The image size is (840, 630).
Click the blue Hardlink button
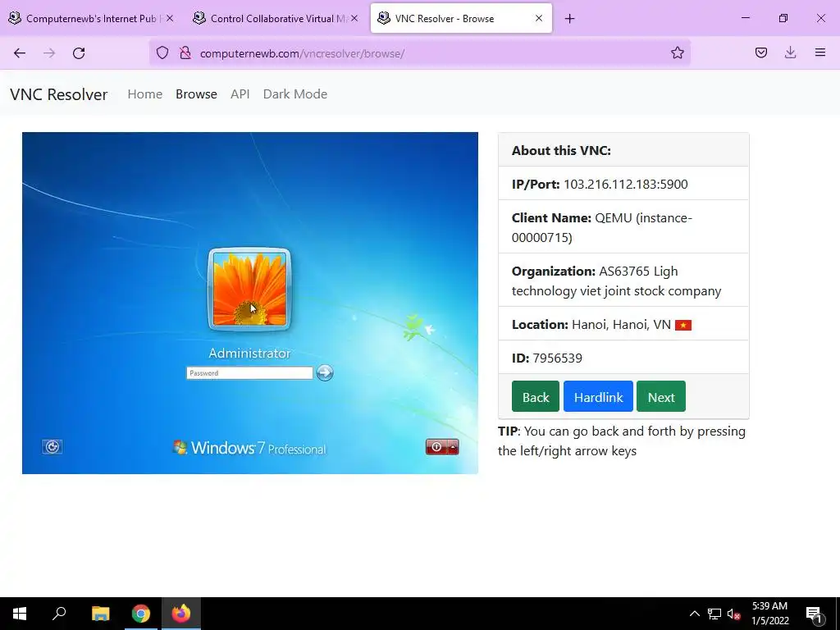[598, 396]
